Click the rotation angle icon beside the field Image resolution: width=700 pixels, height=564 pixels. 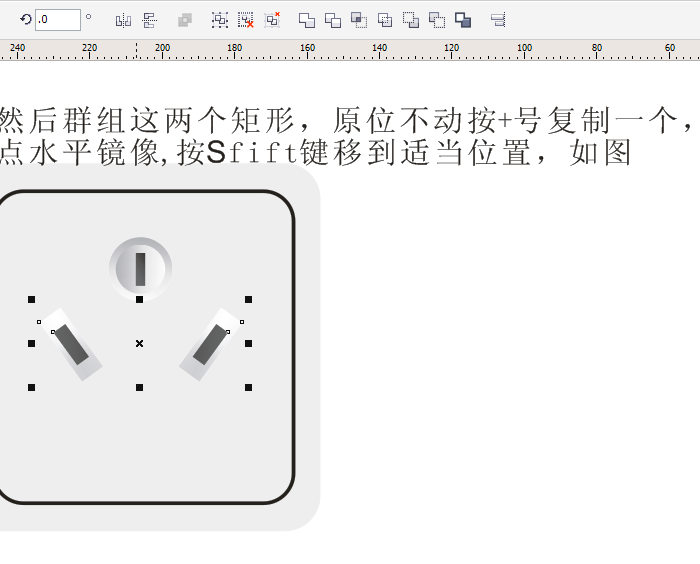[26, 20]
